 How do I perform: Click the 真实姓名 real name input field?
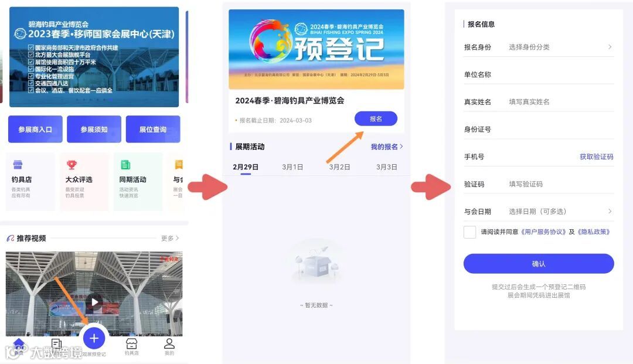click(539, 102)
